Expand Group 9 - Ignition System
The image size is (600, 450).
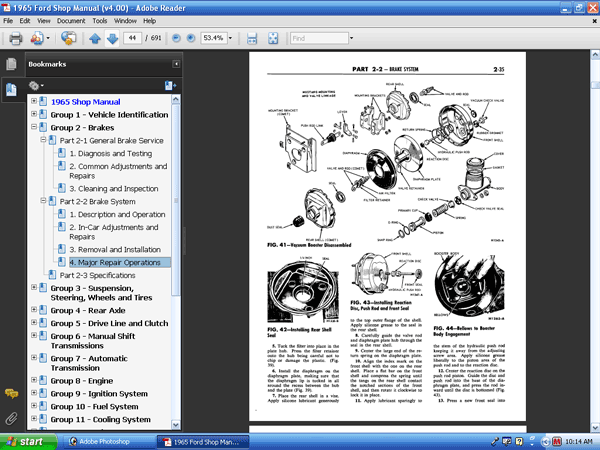(34, 393)
